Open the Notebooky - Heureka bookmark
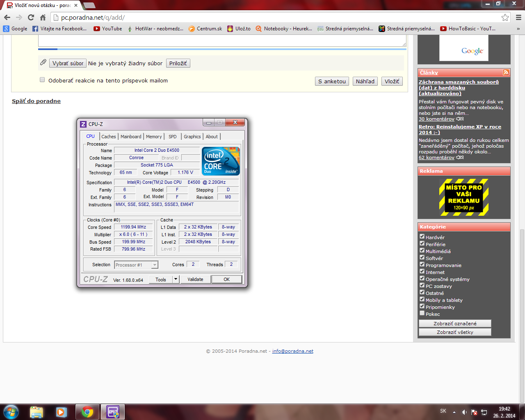 (x=284, y=29)
